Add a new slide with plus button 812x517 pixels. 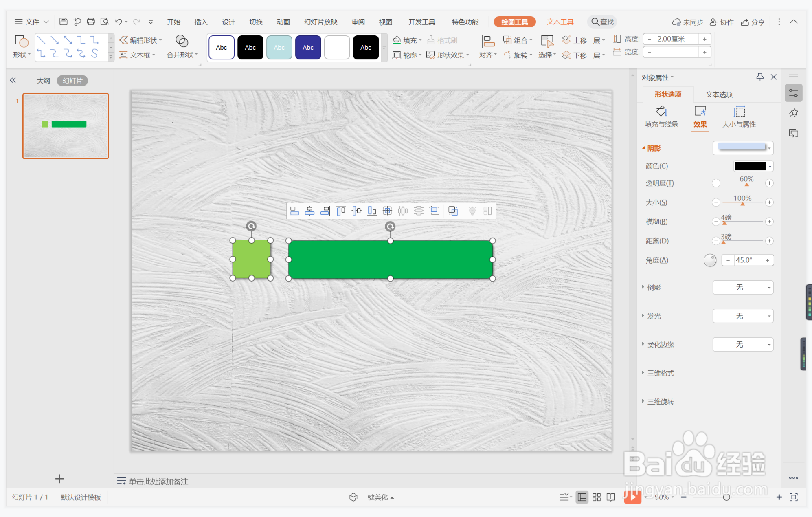[x=59, y=479]
